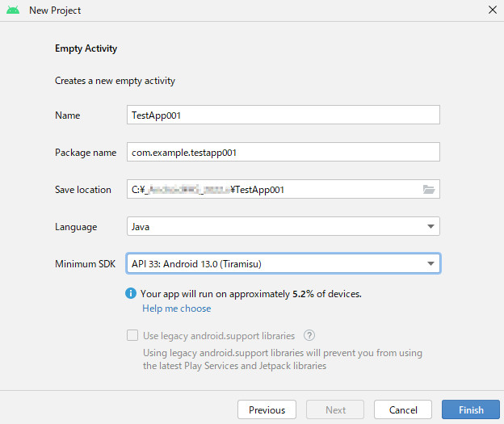Click the Android logo in the title bar

(13, 10)
